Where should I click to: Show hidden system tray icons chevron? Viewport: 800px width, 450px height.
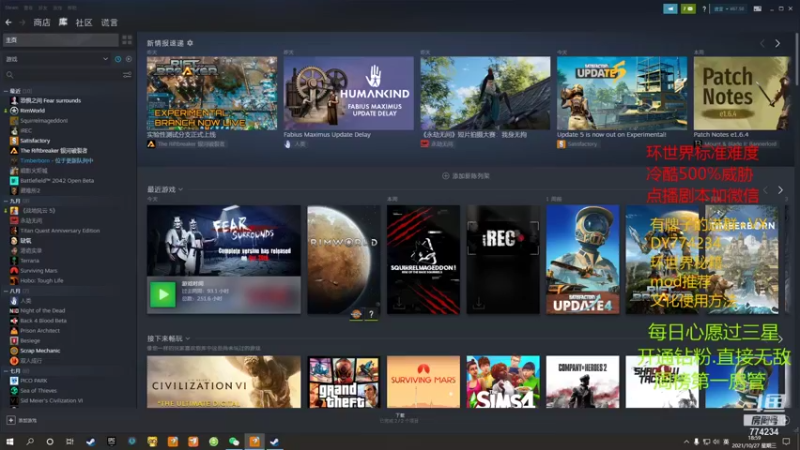[686, 441]
